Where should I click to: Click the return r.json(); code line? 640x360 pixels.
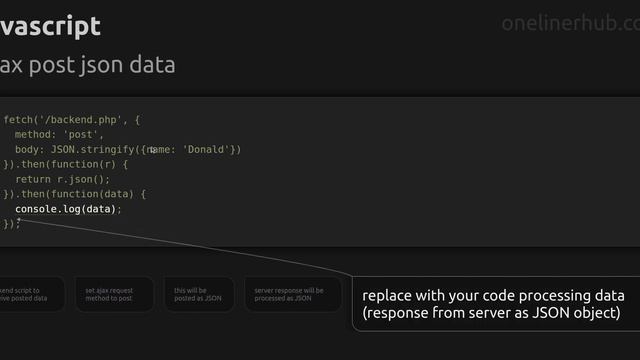[x=62, y=180]
